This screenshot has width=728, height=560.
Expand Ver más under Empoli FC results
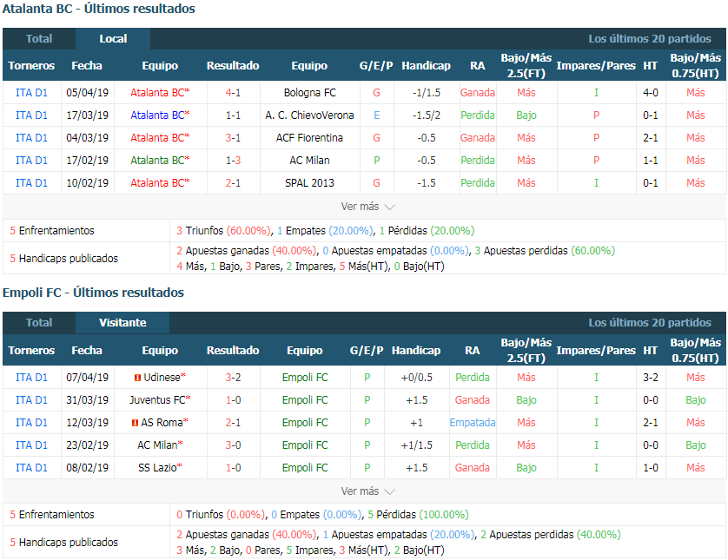click(367, 491)
